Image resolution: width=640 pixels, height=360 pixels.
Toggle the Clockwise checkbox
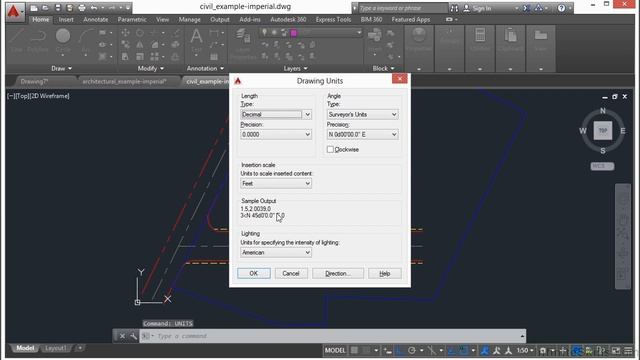click(x=330, y=149)
